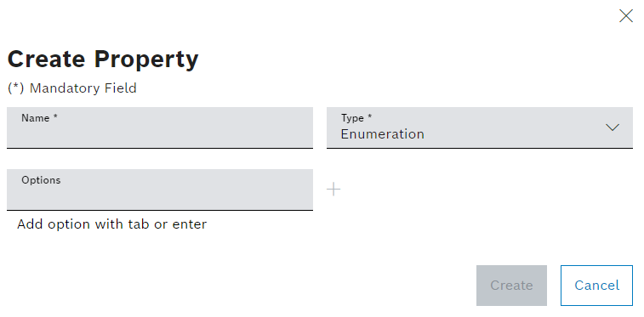Click the 'Add option with tab or enter' hint

point(111,224)
